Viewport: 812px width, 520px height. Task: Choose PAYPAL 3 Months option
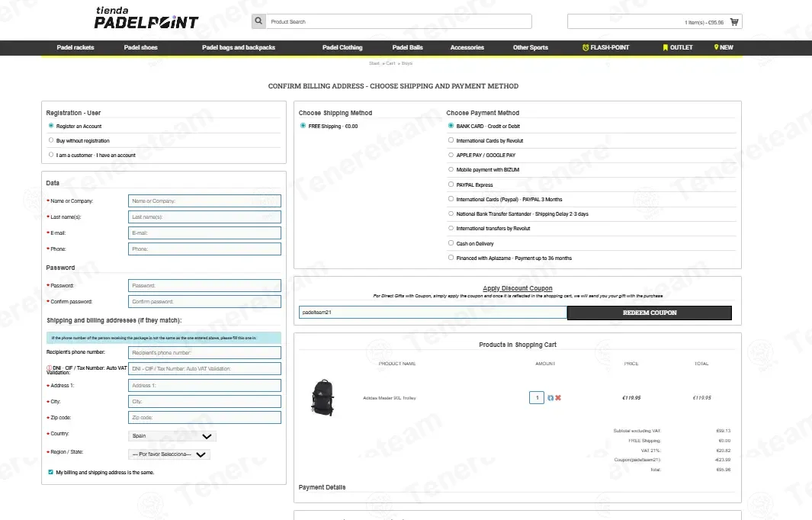click(x=451, y=199)
